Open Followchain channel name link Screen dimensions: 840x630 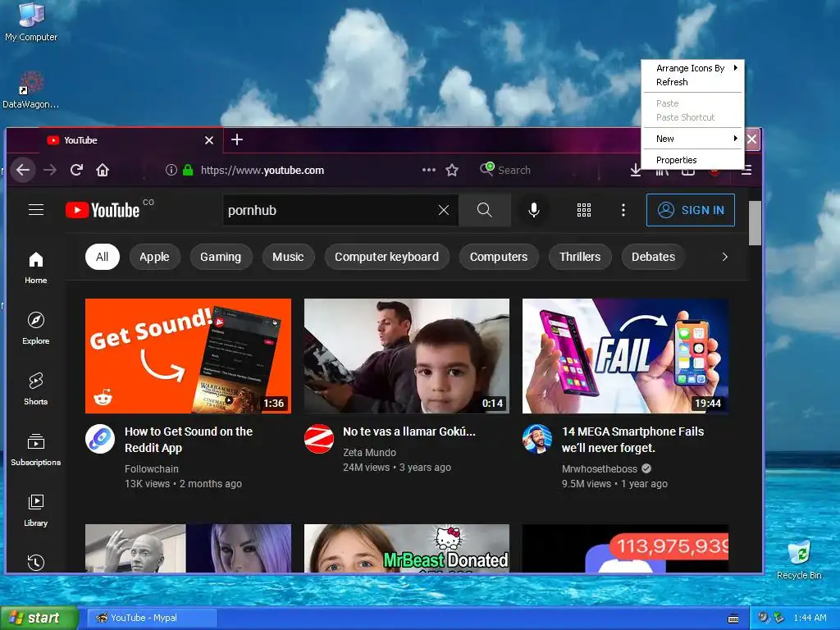[152, 468]
